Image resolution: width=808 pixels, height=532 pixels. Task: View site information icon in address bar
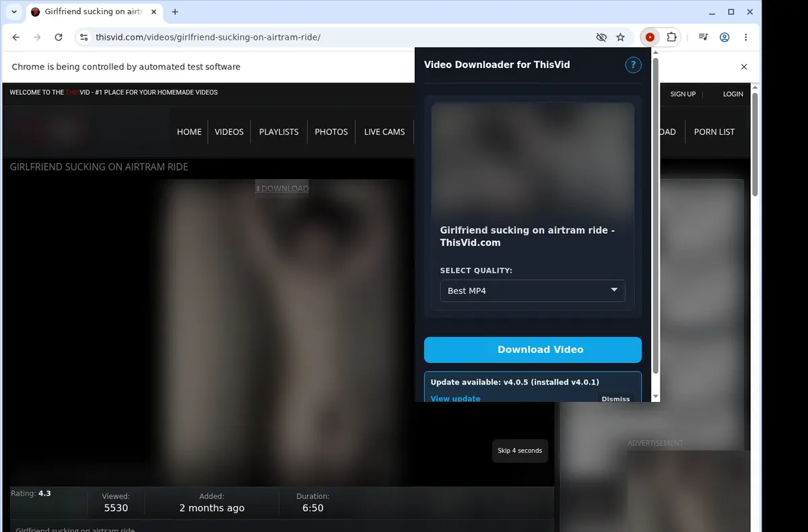tap(83, 38)
